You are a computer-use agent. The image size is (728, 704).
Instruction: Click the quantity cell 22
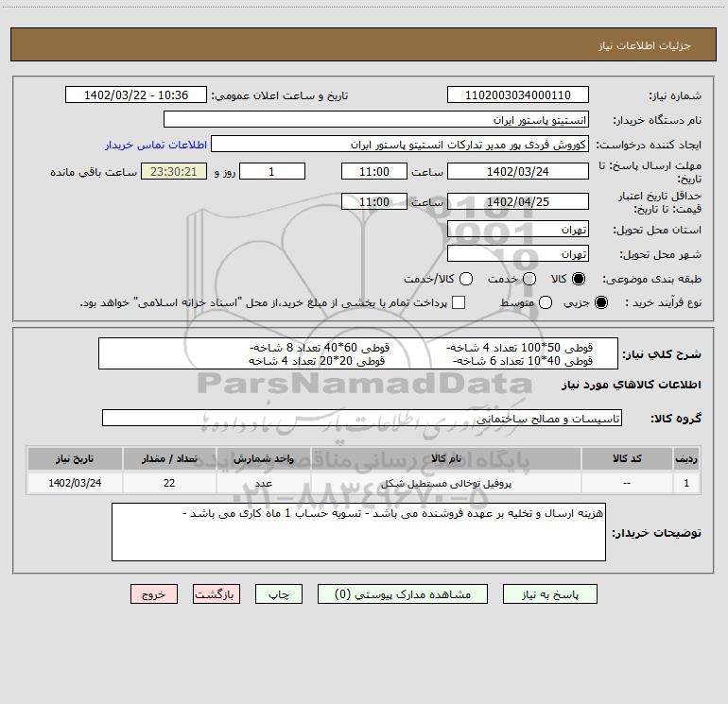coord(169,483)
